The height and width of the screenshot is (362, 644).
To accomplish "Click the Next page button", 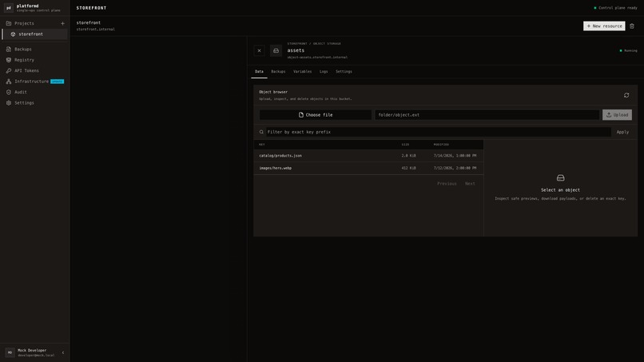I will point(470,184).
